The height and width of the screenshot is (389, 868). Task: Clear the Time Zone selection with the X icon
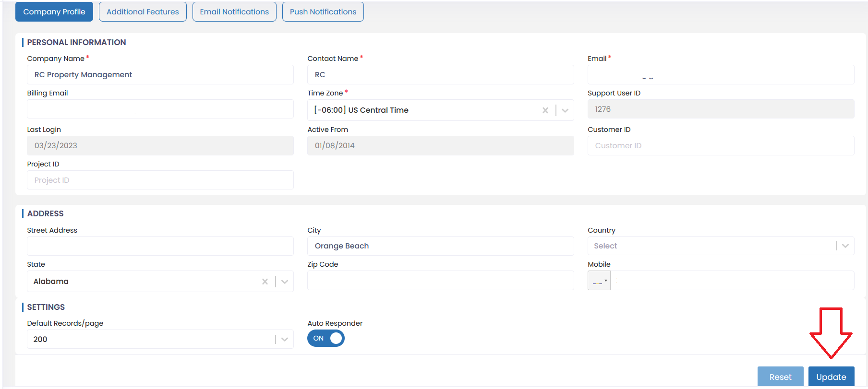pos(545,110)
